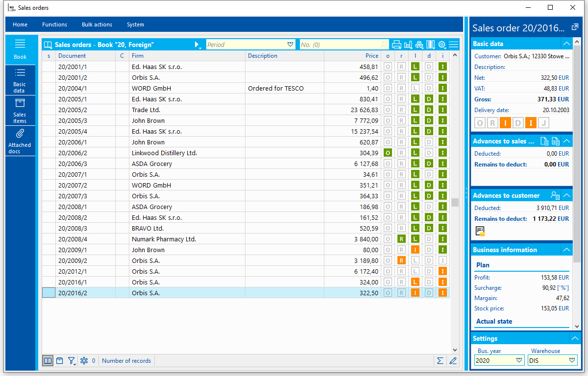Click the person icon in Advances to customer

coord(555,195)
